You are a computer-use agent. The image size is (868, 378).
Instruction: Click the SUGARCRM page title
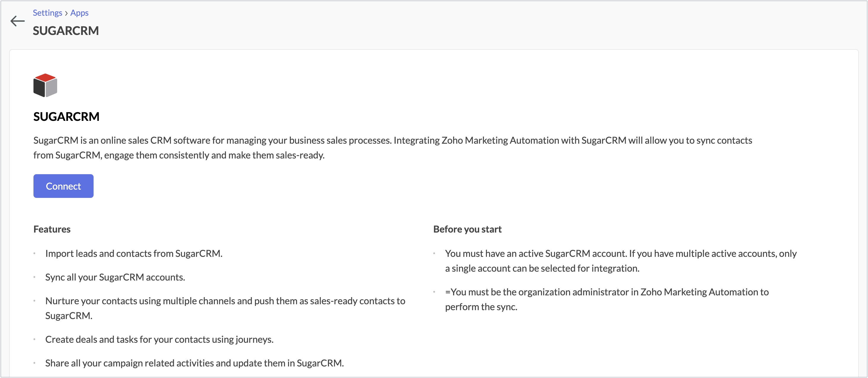pyautogui.click(x=66, y=31)
